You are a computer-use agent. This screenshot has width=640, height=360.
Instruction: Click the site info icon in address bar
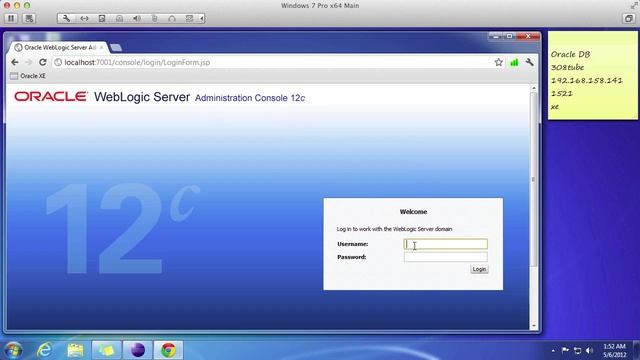(x=58, y=62)
